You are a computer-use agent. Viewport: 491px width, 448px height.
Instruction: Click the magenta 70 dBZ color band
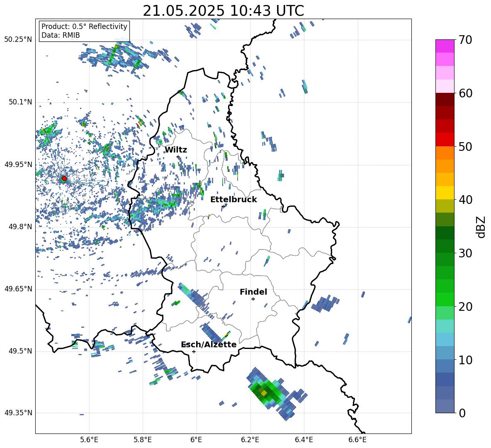coord(445,46)
